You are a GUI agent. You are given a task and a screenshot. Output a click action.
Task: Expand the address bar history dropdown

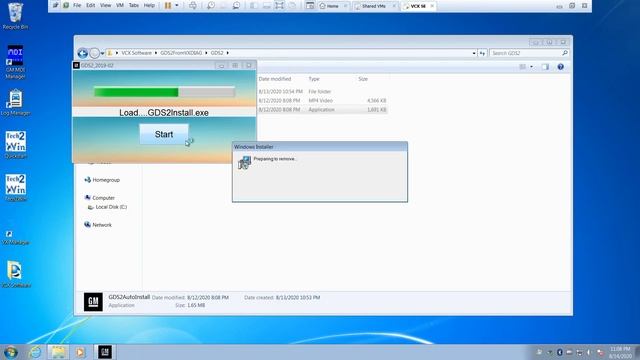pyautogui.click(x=474, y=53)
